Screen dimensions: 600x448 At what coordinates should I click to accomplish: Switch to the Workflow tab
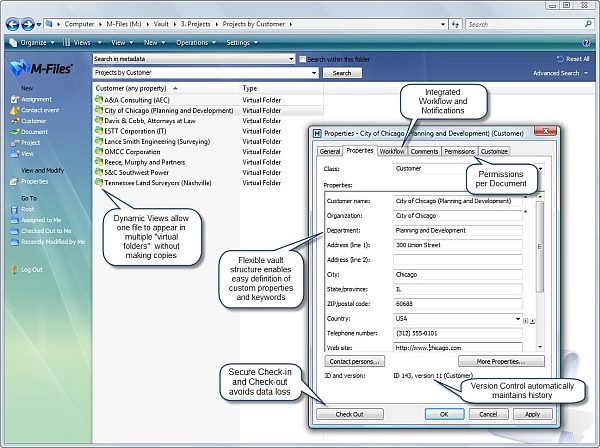click(x=392, y=152)
